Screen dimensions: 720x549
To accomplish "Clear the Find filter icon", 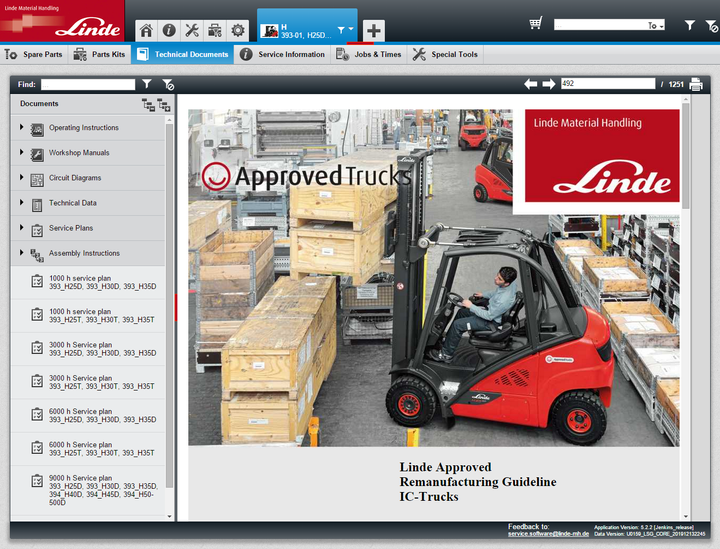I will click(x=168, y=84).
